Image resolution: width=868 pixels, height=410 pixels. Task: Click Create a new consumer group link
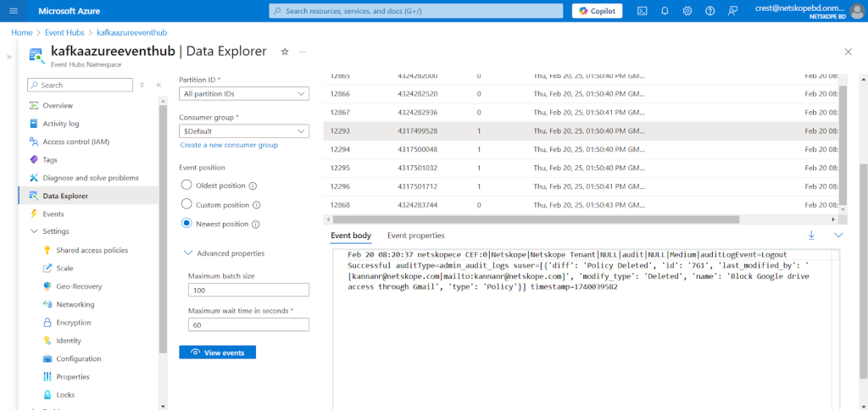click(x=229, y=145)
